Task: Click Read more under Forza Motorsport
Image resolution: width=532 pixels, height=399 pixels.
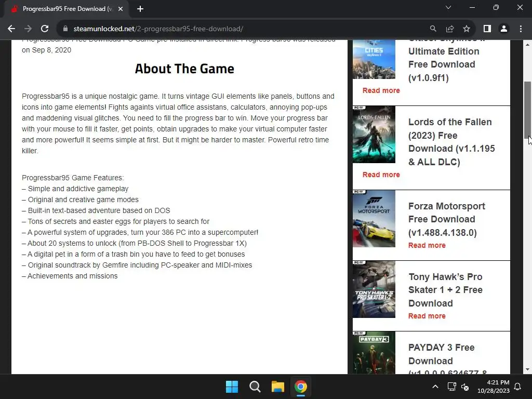Action: tap(427, 245)
